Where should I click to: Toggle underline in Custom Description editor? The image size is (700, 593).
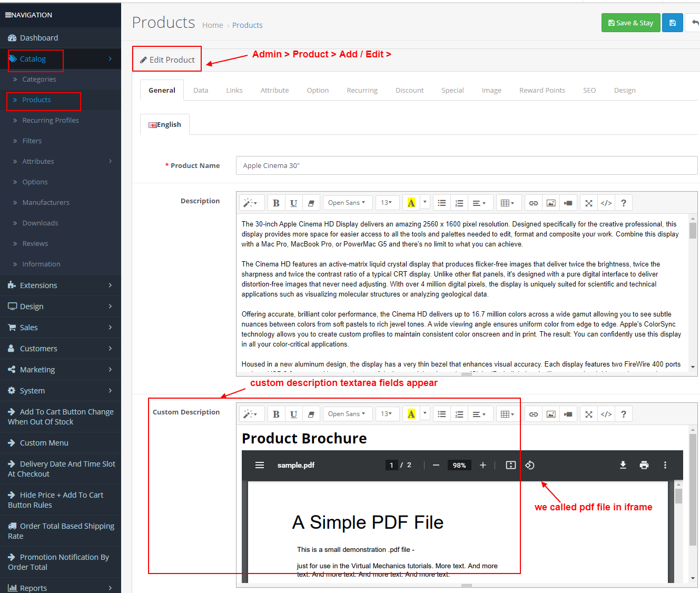coord(294,414)
